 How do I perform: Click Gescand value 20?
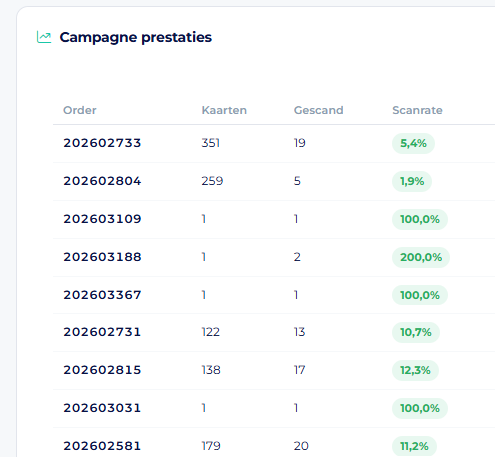coord(301,446)
